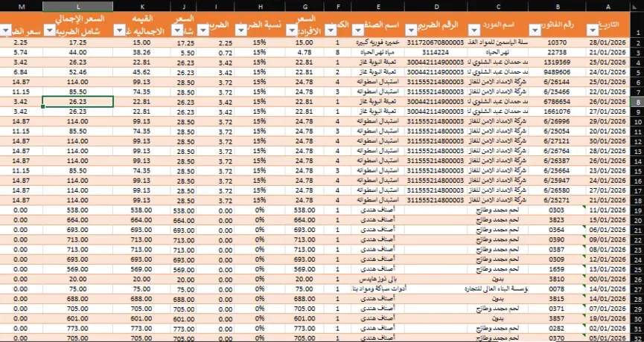Select row 2 by its row number
The width and height of the screenshot is (644, 342).
[x=637, y=42]
